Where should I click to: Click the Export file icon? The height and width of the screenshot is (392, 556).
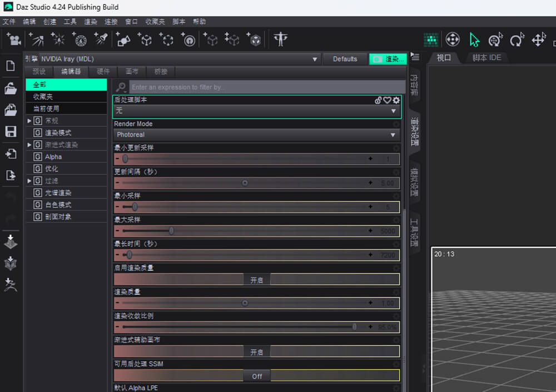(x=11, y=175)
